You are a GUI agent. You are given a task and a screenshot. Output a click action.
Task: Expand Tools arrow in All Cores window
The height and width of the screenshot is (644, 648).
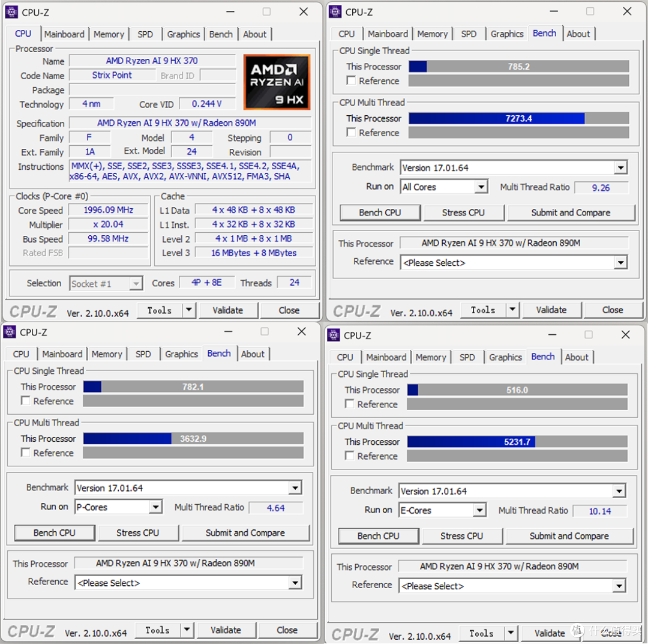coord(512,309)
